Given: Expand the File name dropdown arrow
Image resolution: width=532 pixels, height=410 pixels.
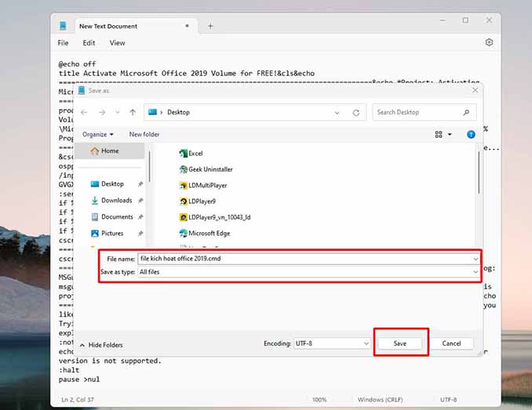Looking at the screenshot, I should 476,259.
